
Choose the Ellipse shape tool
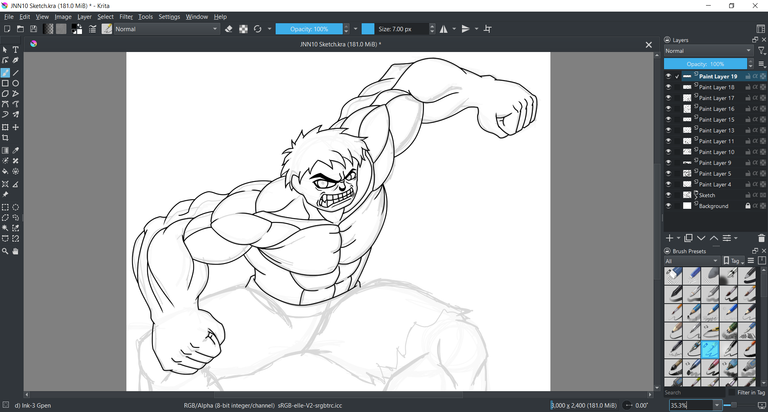[16, 83]
